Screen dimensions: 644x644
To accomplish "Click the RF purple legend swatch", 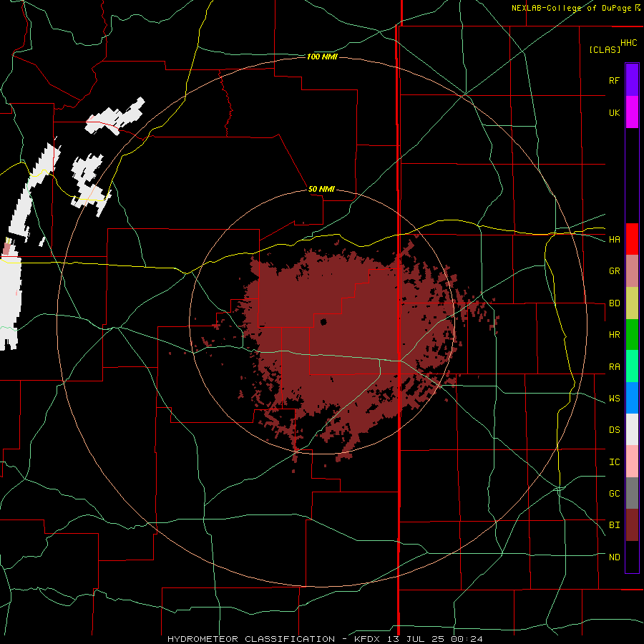I will click(632, 80).
